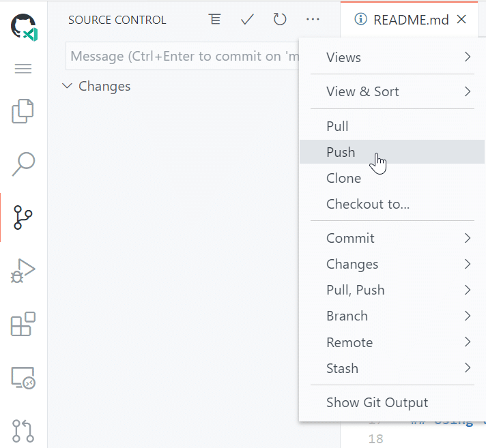Open the Remote Explorer monitor icon
This screenshot has height=448, width=486.
point(23,378)
